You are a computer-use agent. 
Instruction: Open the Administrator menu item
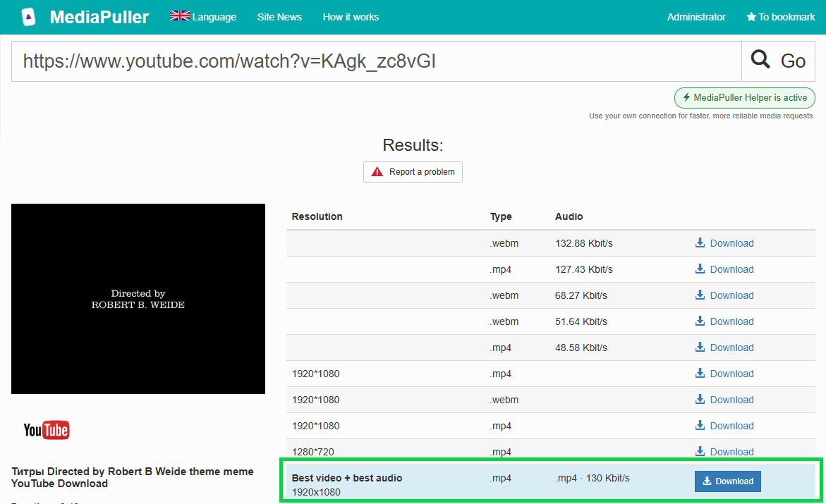tap(696, 17)
